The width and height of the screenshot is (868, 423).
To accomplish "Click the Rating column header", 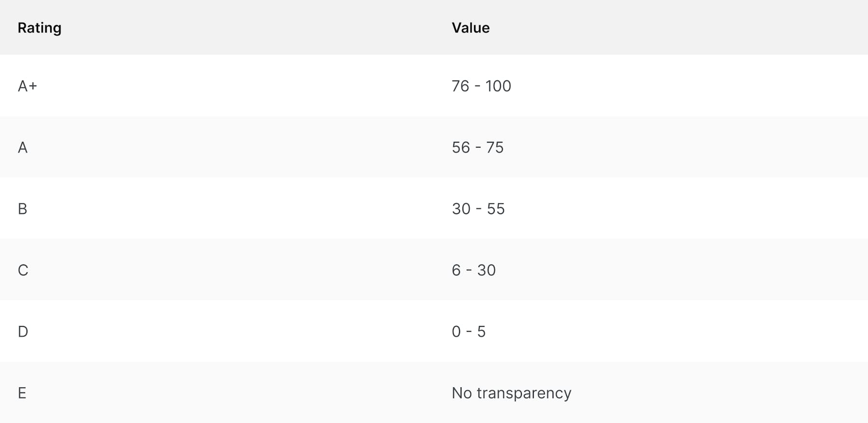I will (40, 28).
